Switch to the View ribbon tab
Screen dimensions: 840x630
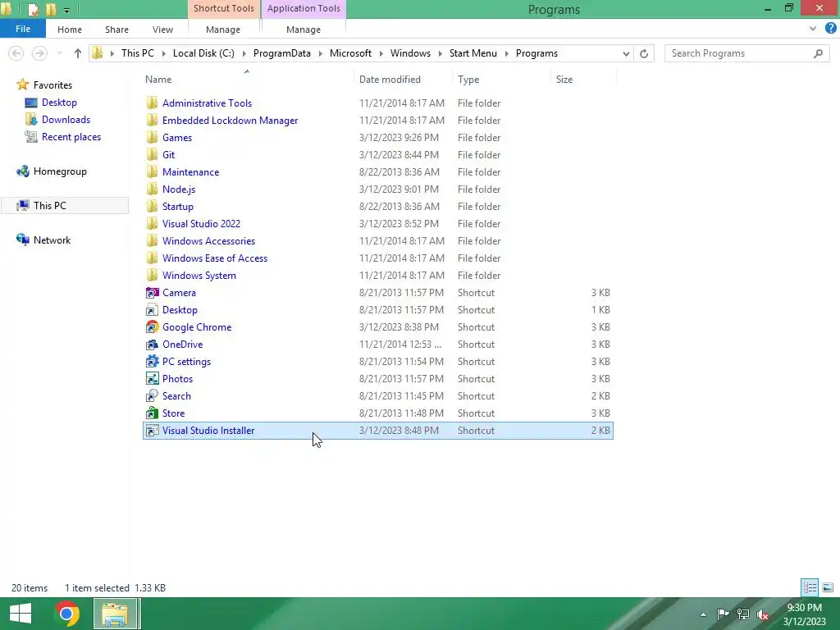162,30
